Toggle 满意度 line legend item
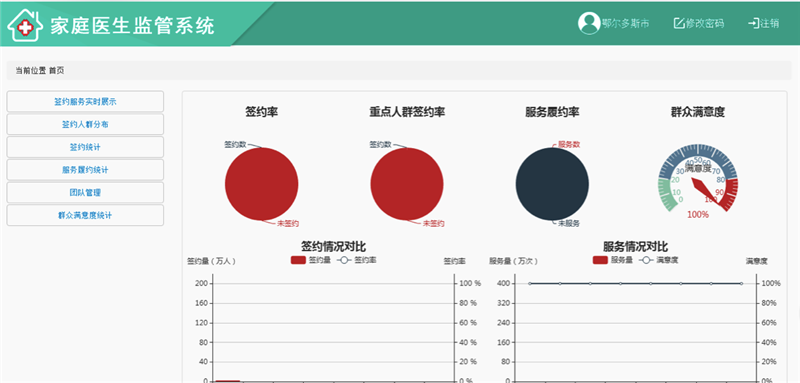800x383 pixels. click(659, 260)
